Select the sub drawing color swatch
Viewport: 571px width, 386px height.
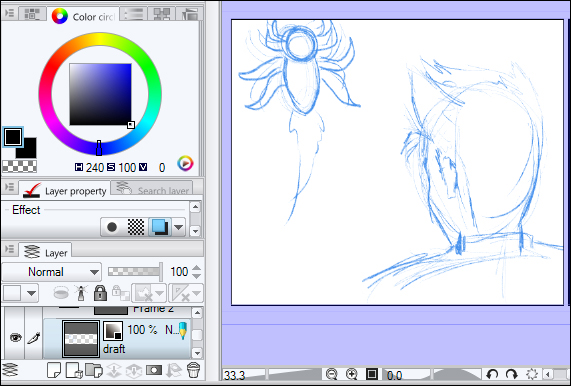[29, 151]
